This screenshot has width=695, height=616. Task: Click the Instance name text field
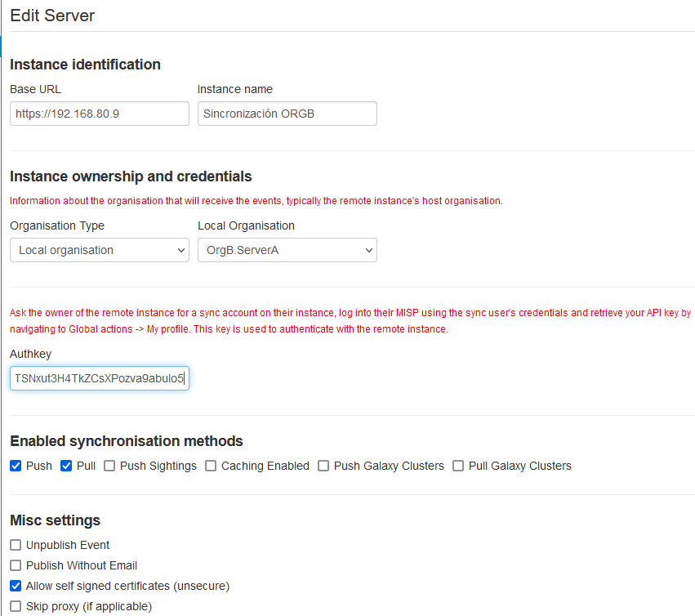click(287, 114)
